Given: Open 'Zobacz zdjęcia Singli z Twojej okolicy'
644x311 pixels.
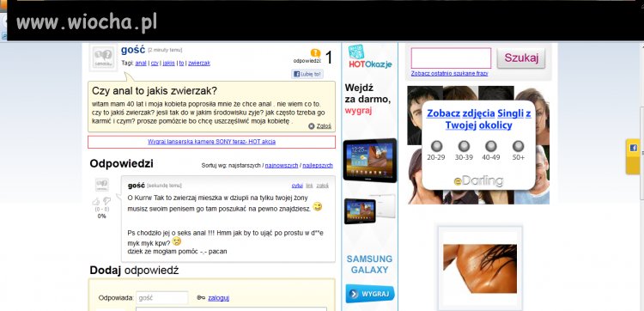Looking at the screenshot, I should click(478, 119).
